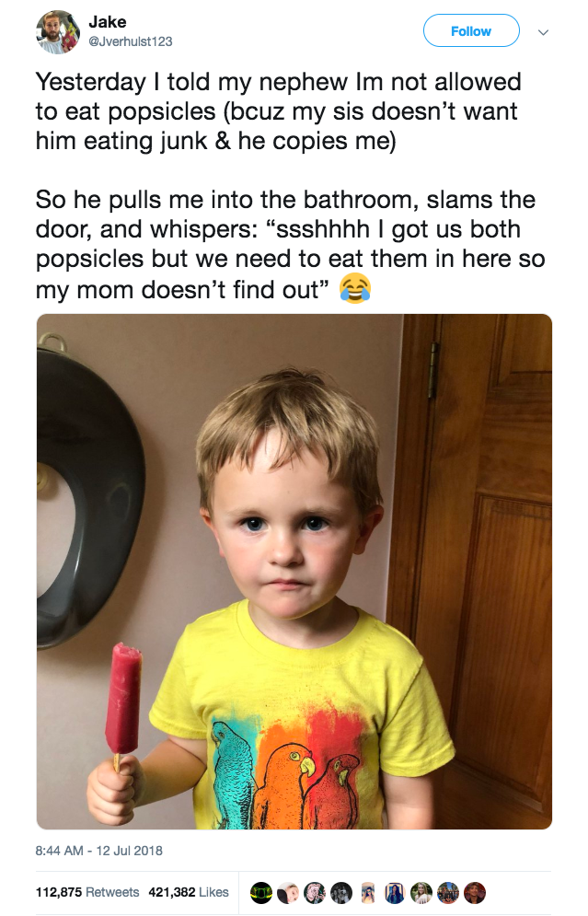Select the sixth liker avatar with blue frame
The height and width of the screenshot is (916, 588).
click(395, 893)
